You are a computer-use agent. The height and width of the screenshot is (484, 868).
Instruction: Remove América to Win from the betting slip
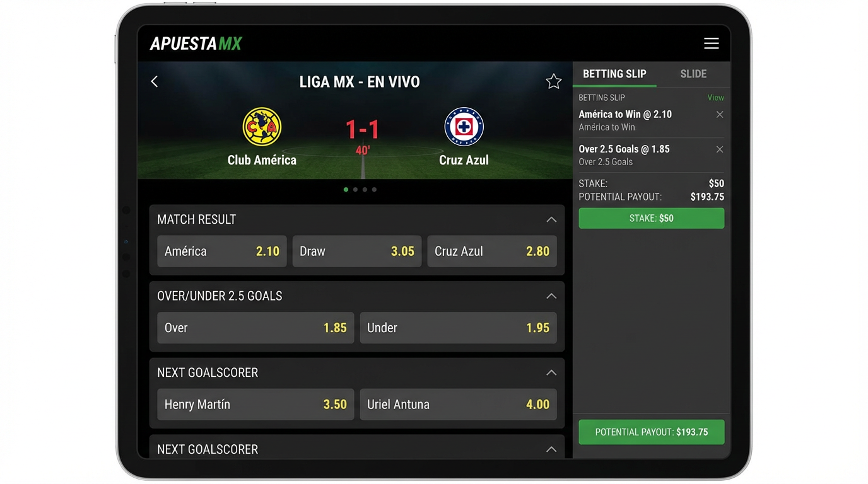click(719, 114)
